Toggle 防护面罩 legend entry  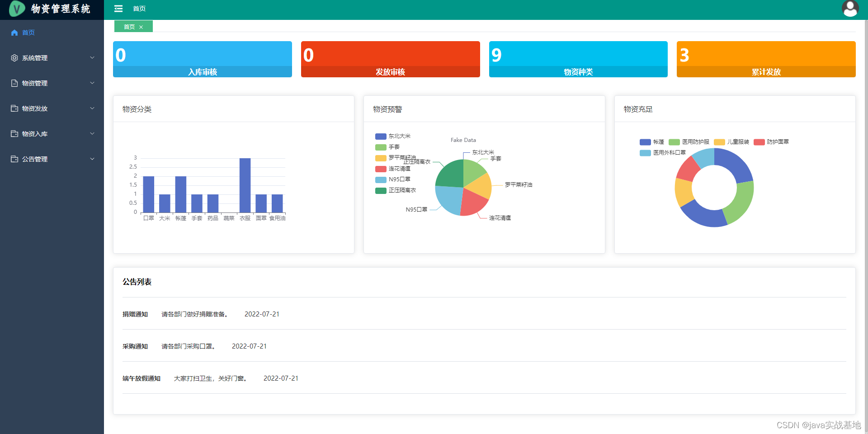771,142
